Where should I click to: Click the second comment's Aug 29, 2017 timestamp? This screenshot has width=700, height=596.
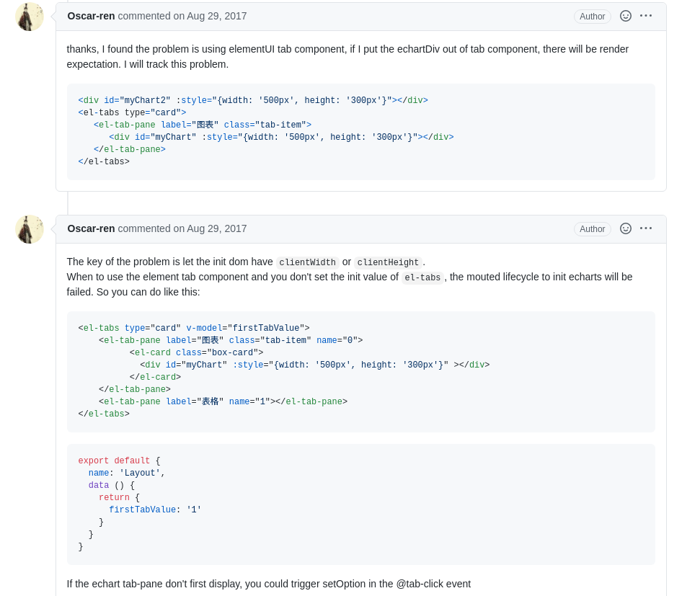tap(216, 228)
